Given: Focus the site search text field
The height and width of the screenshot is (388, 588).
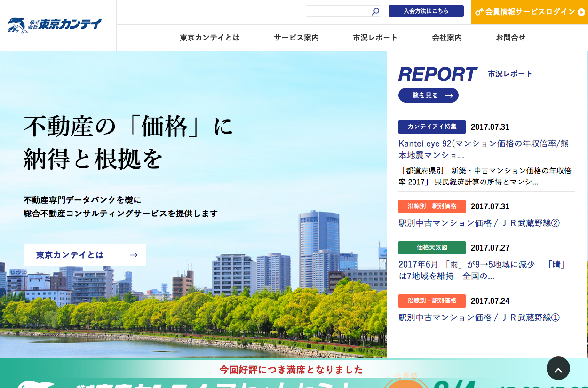Looking at the screenshot, I should click(338, 11).
